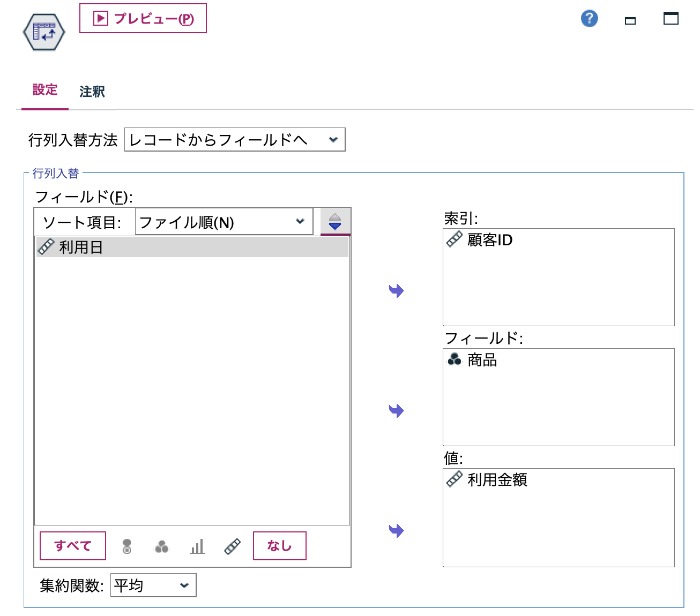Click the なし filter button
700x616 pixels.
pos(279,545)
